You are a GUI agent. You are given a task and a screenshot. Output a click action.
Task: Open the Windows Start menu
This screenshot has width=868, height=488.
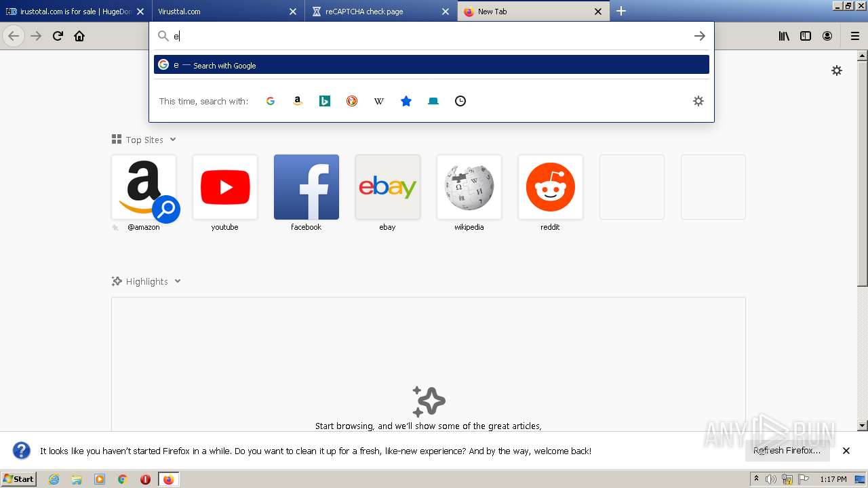(x=19, y=479)
